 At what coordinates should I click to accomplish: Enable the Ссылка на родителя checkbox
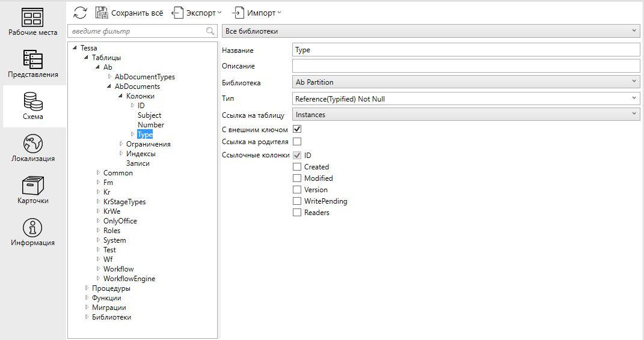[x=296, y=142]
